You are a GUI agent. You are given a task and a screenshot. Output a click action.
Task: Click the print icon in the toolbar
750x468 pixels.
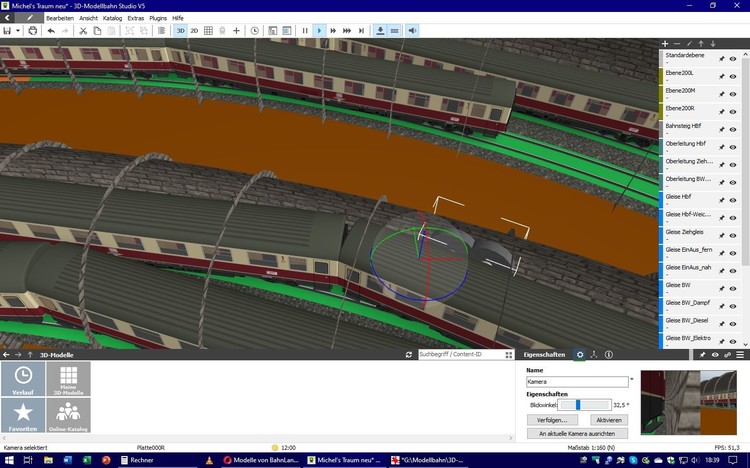tap(33, 31)
